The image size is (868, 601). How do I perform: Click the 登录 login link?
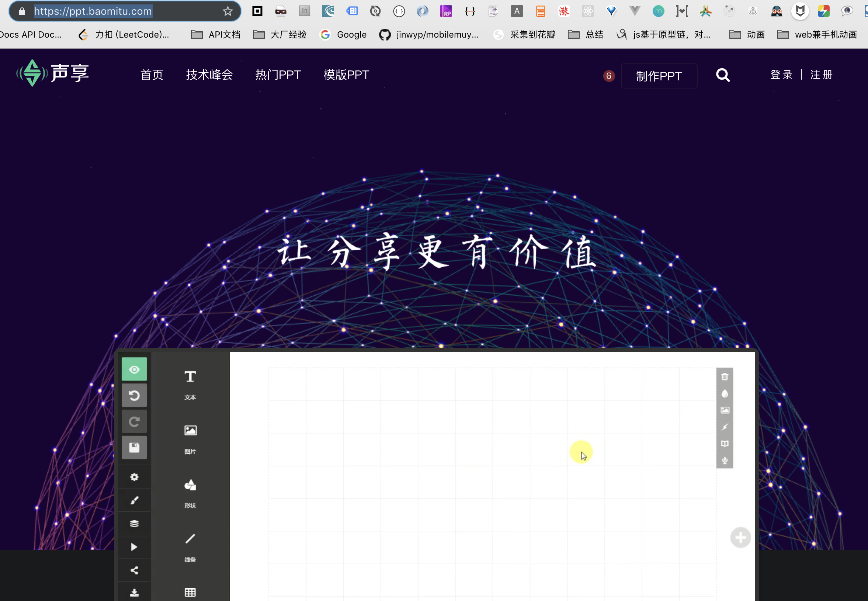coord(781,74)
